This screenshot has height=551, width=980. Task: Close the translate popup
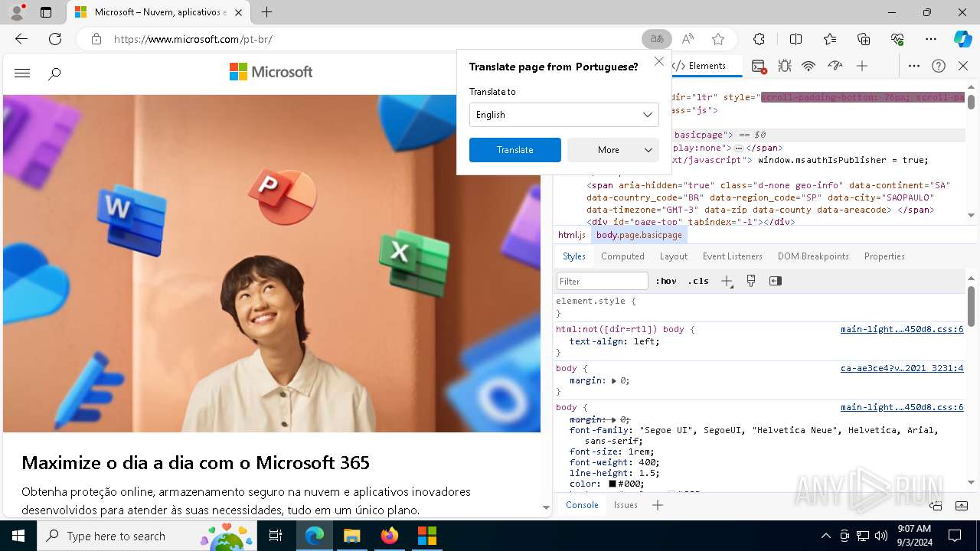pyautogui.click(x=659, y=61)
